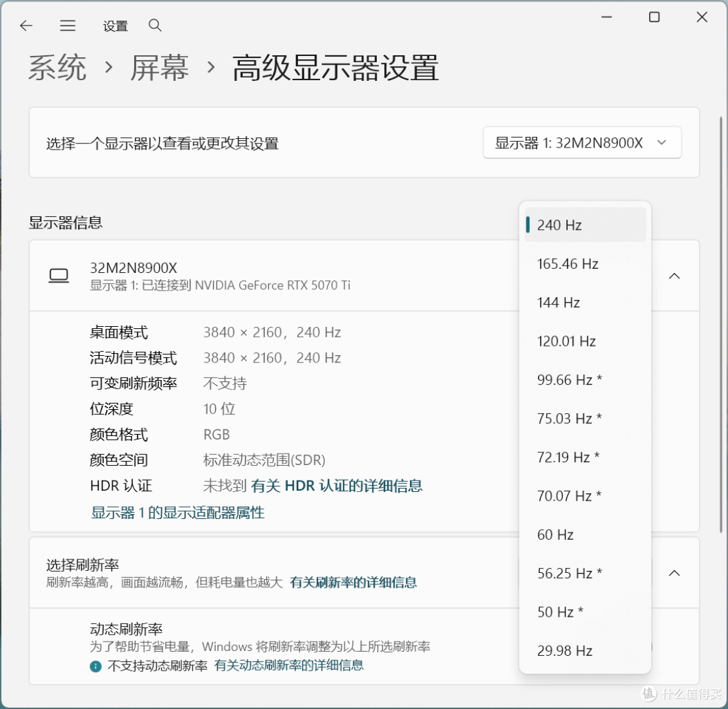Click the info icon for dynamic refresh
The width and height of the screenshot is (728, 709).
click(x=96, y=667)
